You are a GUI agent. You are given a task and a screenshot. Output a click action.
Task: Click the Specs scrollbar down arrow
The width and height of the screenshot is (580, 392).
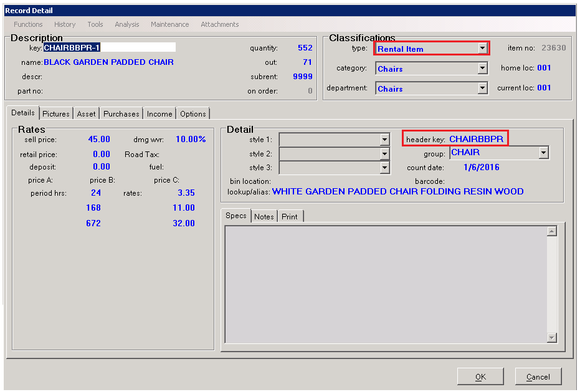[551, 337]
